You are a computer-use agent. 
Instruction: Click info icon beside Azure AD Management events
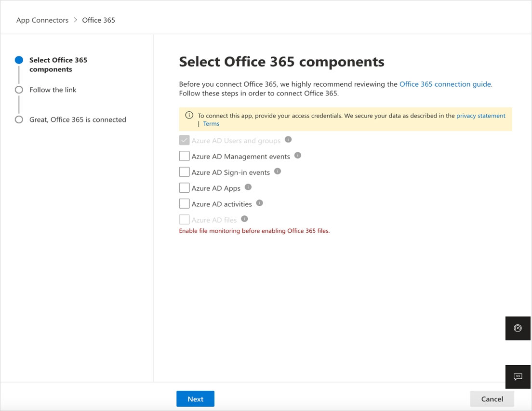[297, 155]
